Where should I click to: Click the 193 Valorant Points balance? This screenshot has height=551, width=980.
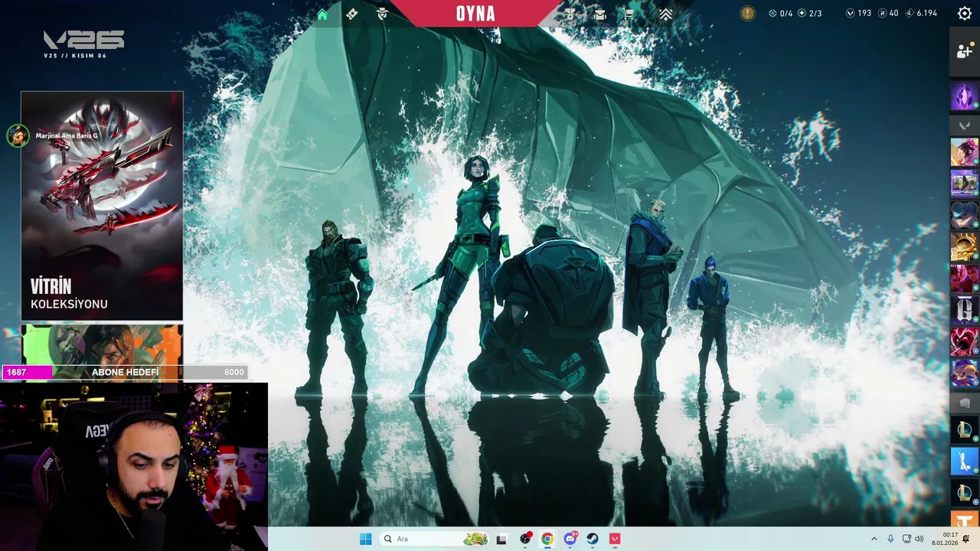point(858,13)
